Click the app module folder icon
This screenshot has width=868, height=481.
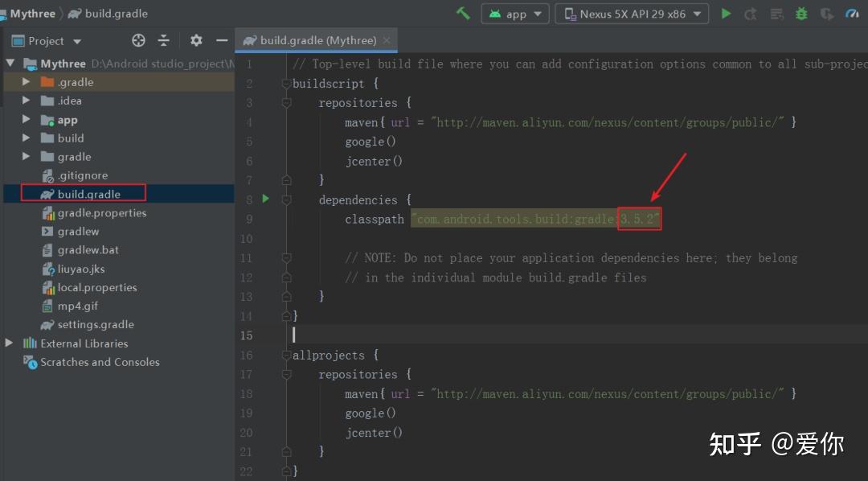coord(47,120)
